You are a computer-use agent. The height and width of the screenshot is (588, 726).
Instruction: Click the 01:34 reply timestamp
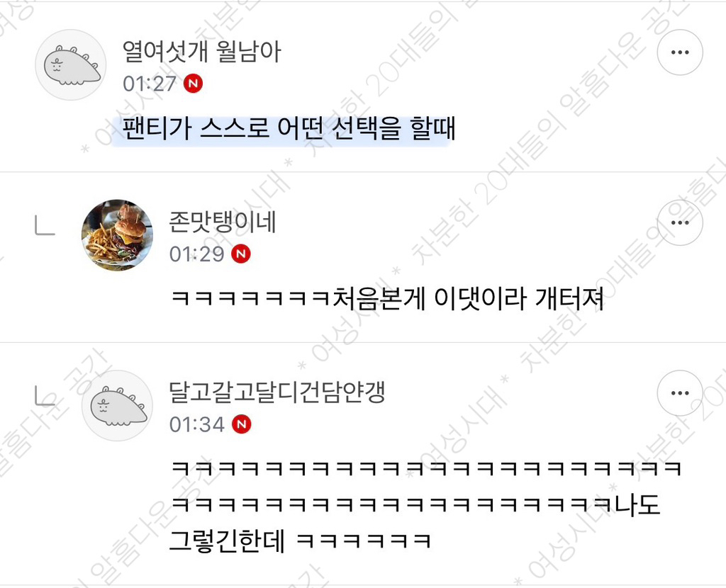197,424
